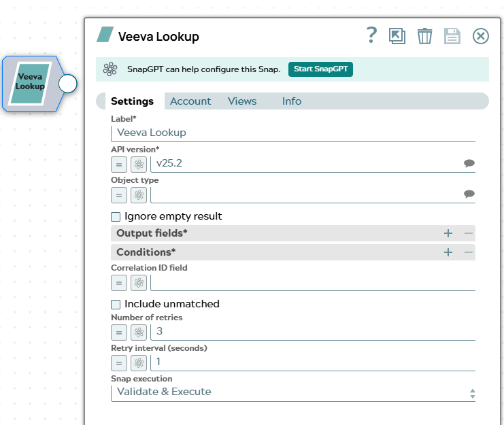Image resolution: width=504 pixels, height=425 pixels.
Task: Remove a row from Conditions
Action: click(469, 252)
